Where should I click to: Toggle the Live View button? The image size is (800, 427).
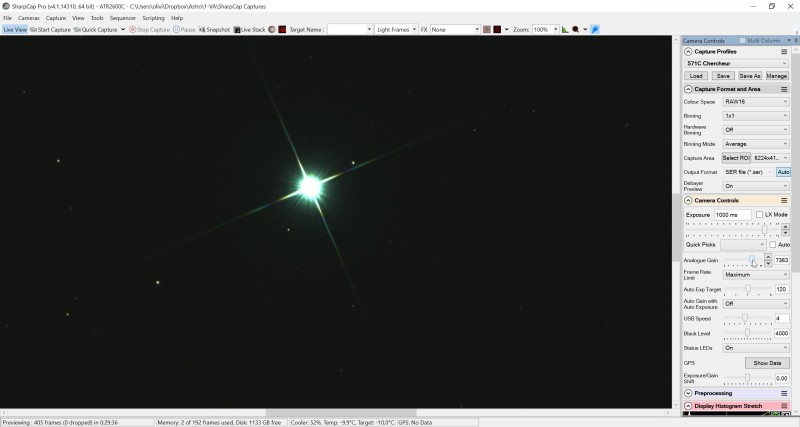coord(15,30)
